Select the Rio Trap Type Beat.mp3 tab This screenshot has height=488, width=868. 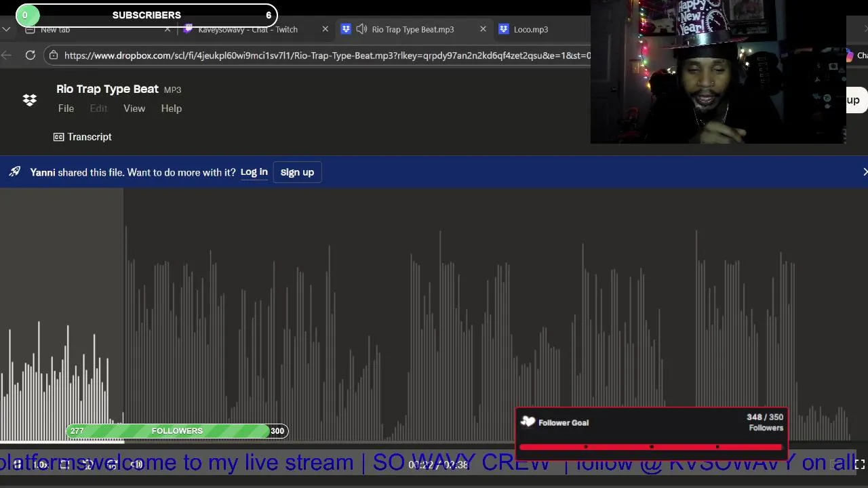(413, 29)
